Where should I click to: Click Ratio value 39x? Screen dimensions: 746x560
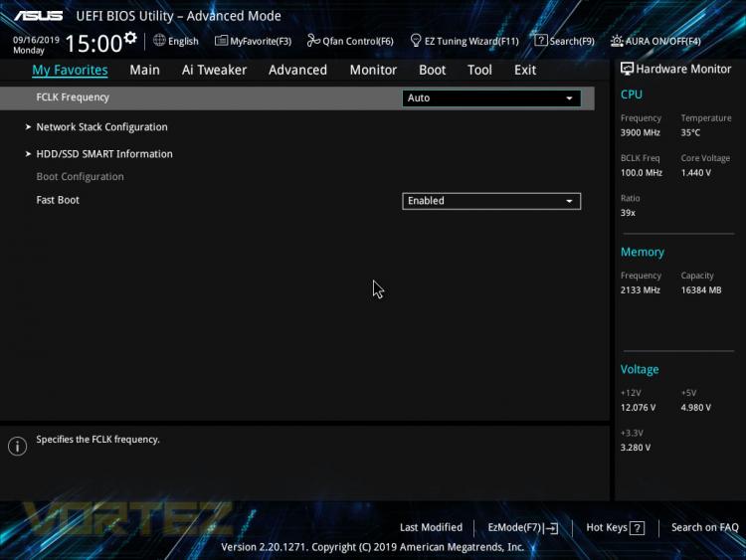(628, 213)
